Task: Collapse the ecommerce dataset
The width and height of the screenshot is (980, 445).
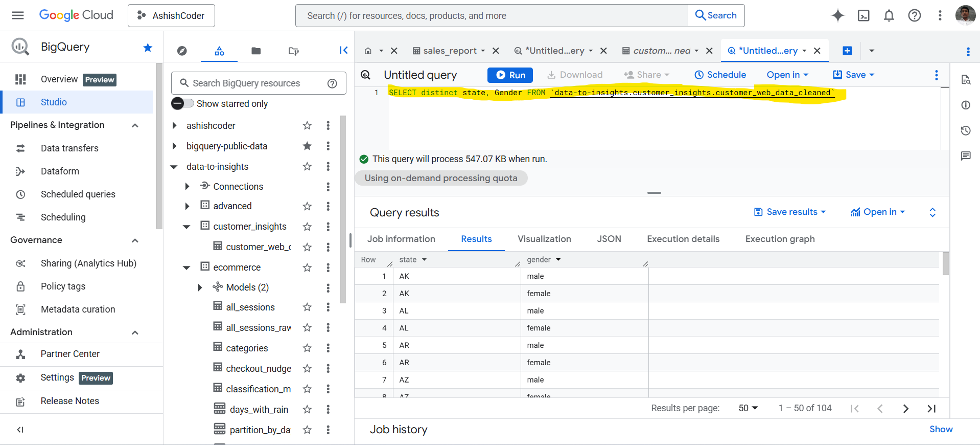Action: [x=186, y=268]
